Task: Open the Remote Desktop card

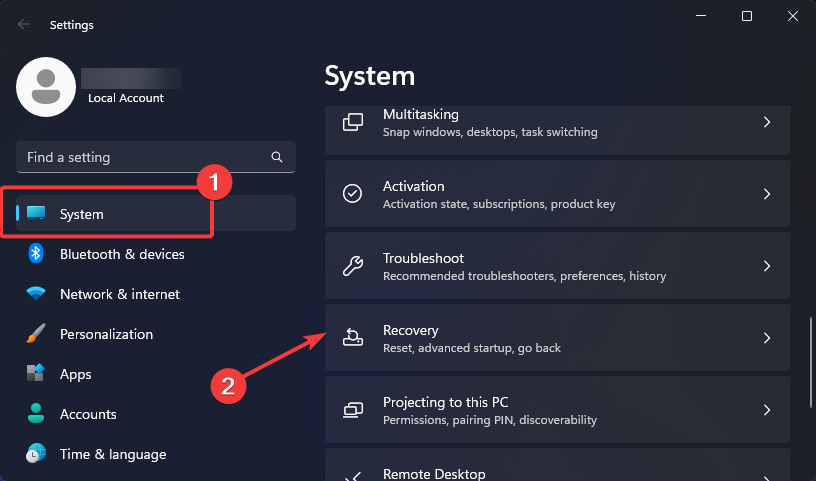Action: pos(557,465)
